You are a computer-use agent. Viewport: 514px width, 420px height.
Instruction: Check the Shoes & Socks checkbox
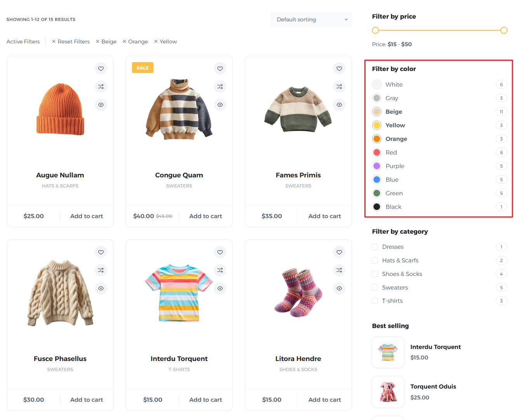(375, 274)
